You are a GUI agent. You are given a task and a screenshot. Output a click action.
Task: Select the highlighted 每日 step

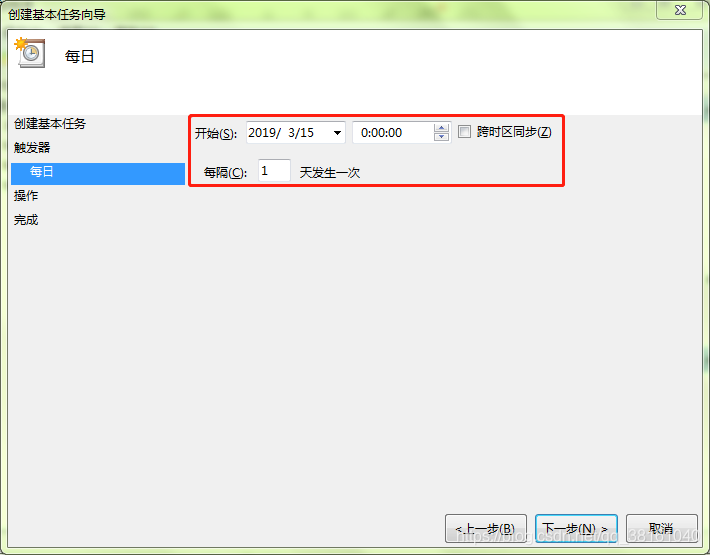[x=98, y=172]
